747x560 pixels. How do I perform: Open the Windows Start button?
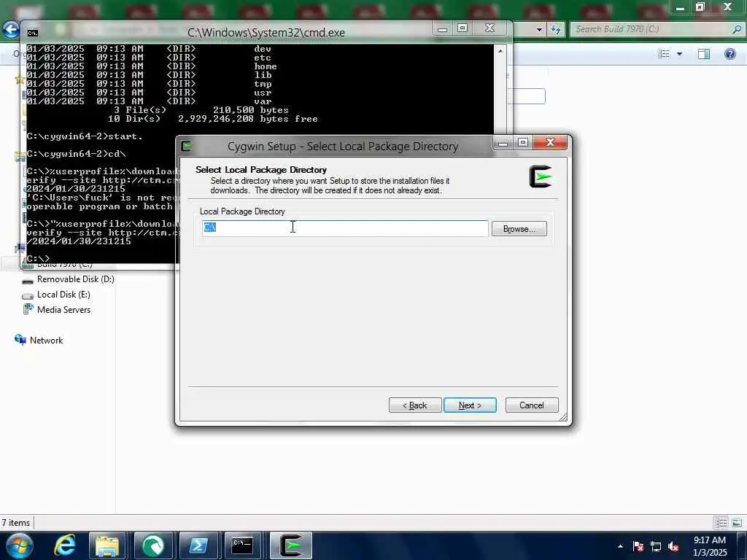18,545
